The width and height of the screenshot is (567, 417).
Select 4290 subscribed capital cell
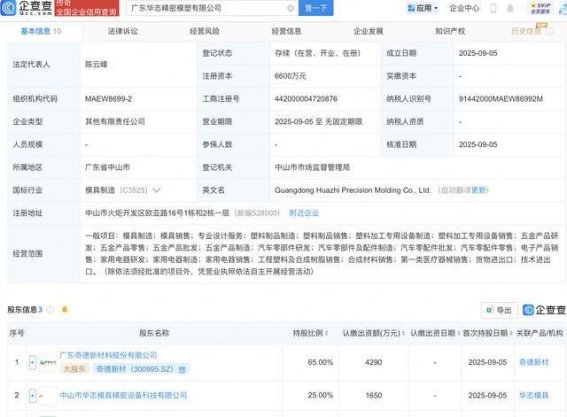[374, 362]
